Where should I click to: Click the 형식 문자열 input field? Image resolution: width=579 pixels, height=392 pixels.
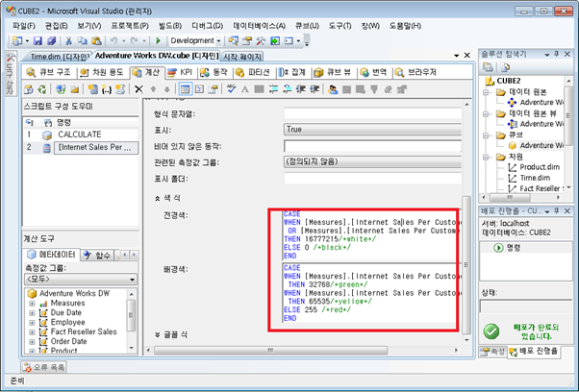point(372,113)
